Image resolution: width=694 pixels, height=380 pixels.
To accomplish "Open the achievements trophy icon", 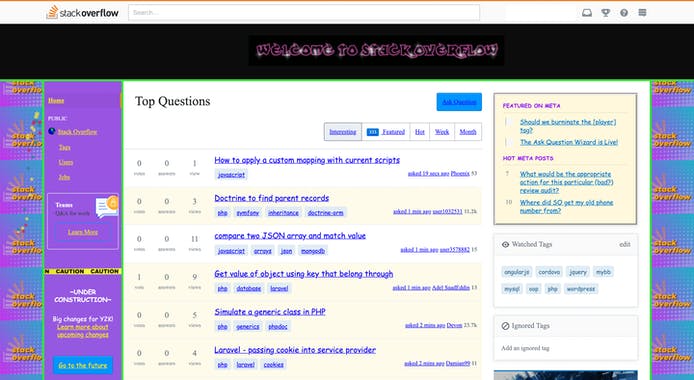I will pos(605,13).
